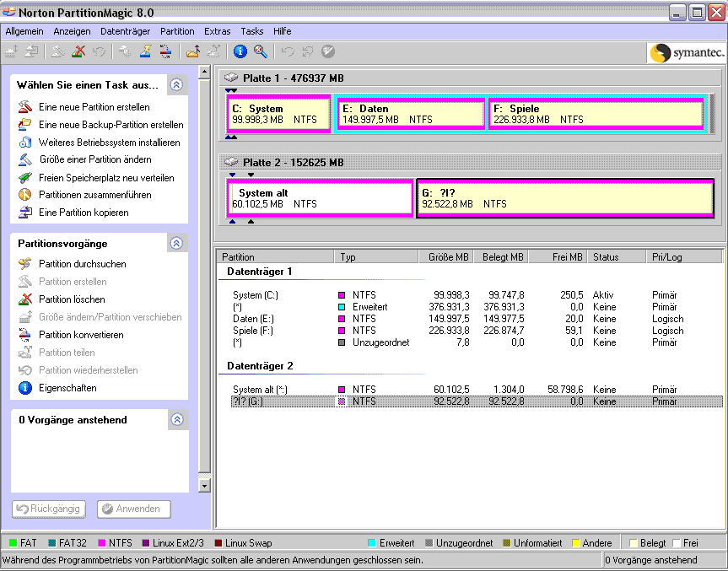Collapse the 'Partitionsvorgänge' panel
Image resolution: width=728 pixels, height=571 pixels.
(176, 243)
